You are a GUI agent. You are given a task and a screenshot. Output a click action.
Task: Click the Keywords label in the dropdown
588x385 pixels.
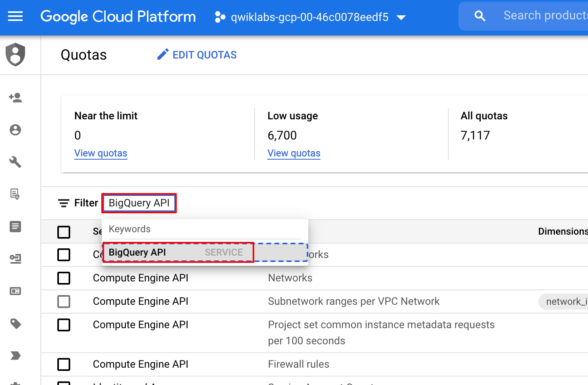click(130, 229)
